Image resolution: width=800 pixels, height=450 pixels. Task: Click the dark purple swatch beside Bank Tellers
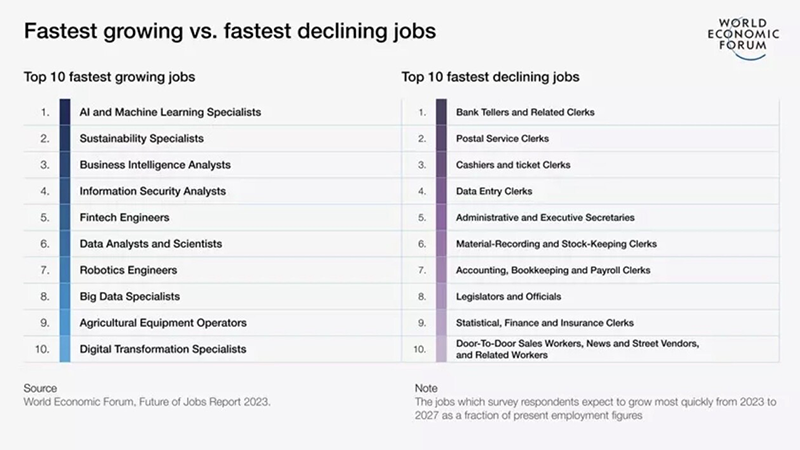(x=441, y=112)
